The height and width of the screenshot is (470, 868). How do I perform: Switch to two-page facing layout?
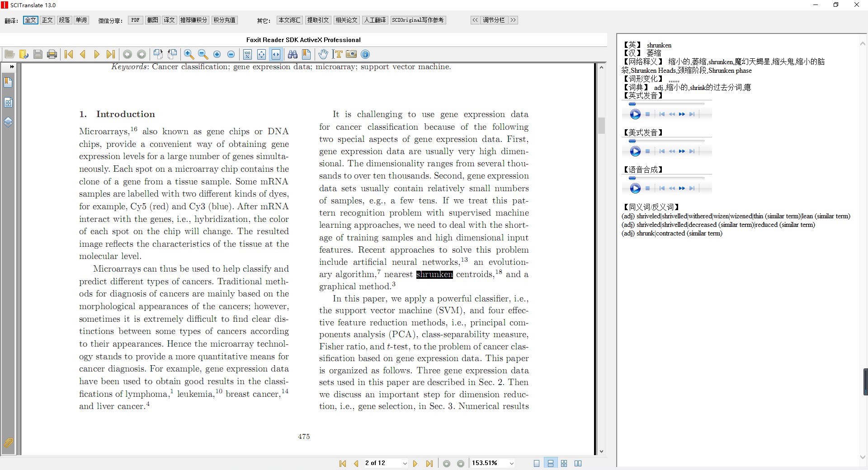578,463
